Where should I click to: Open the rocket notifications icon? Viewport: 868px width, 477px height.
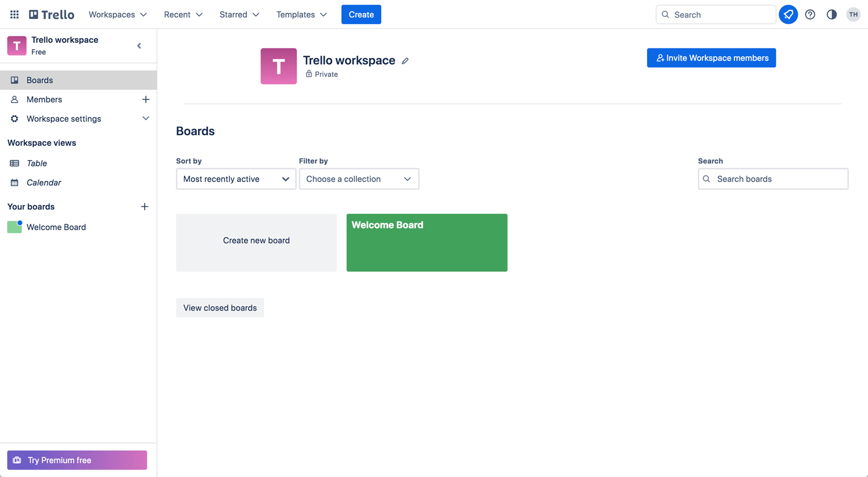[788, 14]
